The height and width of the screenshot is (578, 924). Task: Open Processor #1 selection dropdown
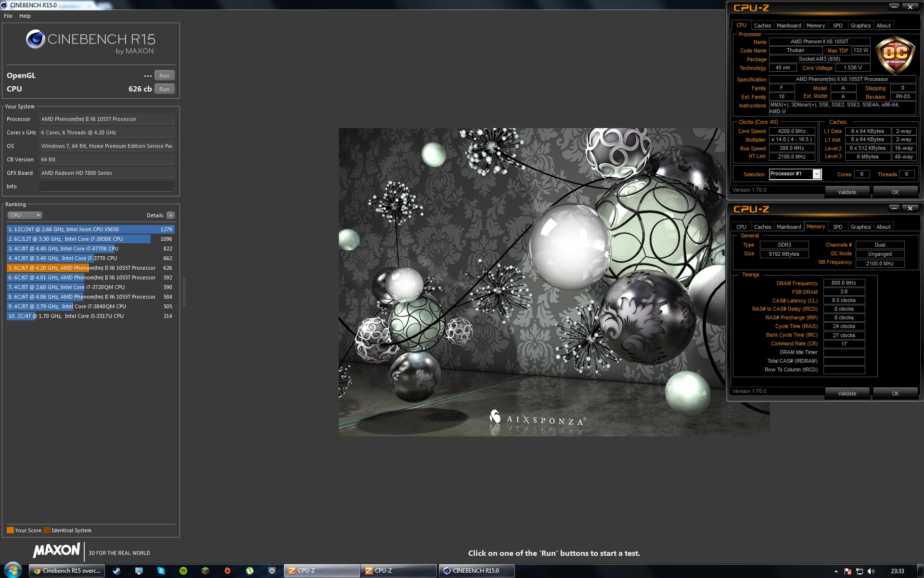point(795,174)
